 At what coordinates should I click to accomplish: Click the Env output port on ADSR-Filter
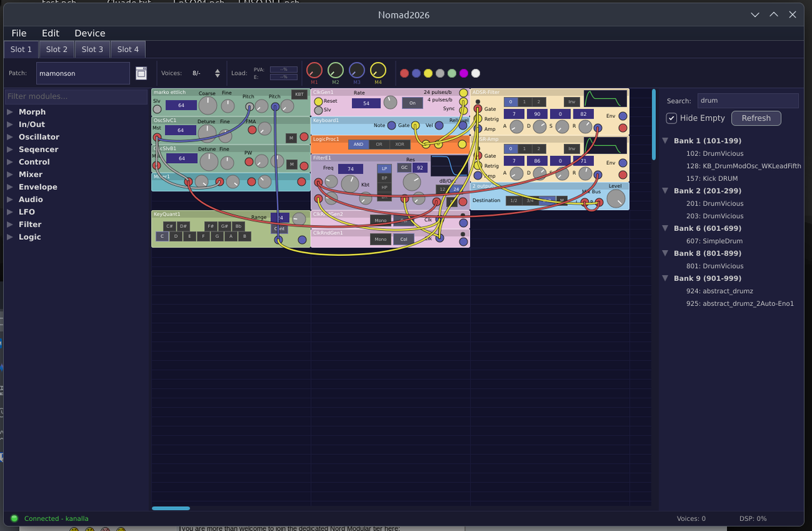[x=623, y=116]
